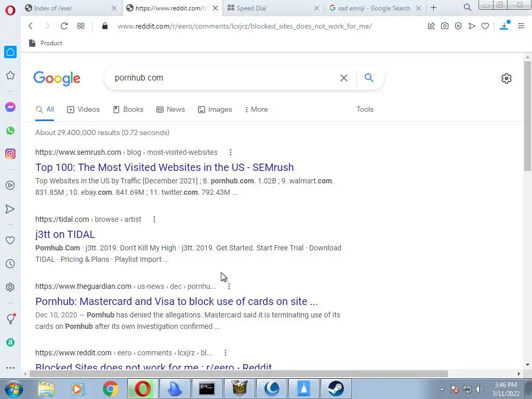Screen dimensions: 532x399
Task: Open command prompt from taskbar
Action: (207, 389)
